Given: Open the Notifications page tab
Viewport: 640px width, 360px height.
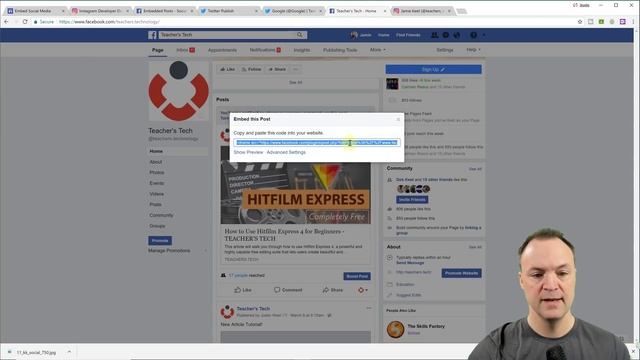Looking at the screenshot, I should [x=265, y=50].
